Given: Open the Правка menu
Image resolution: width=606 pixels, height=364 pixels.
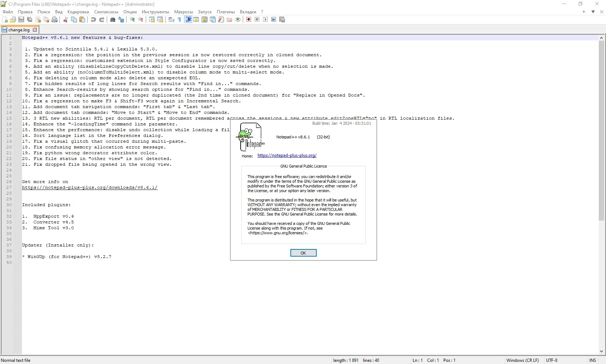Looking at the screenshot, I should point(25,12).
